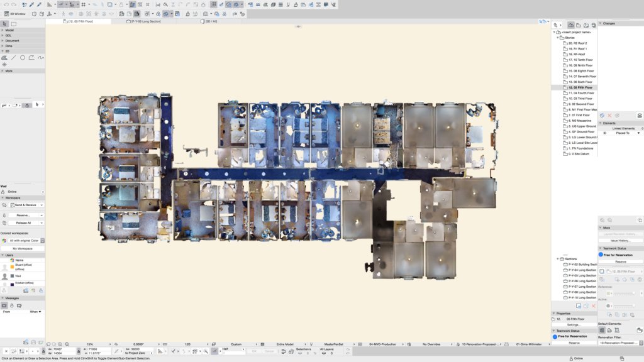The width and height of the screenshot is (644, 362).
Task: Select the Arrow selection tool
Action: pyautogui.click(x=5, y=24)
